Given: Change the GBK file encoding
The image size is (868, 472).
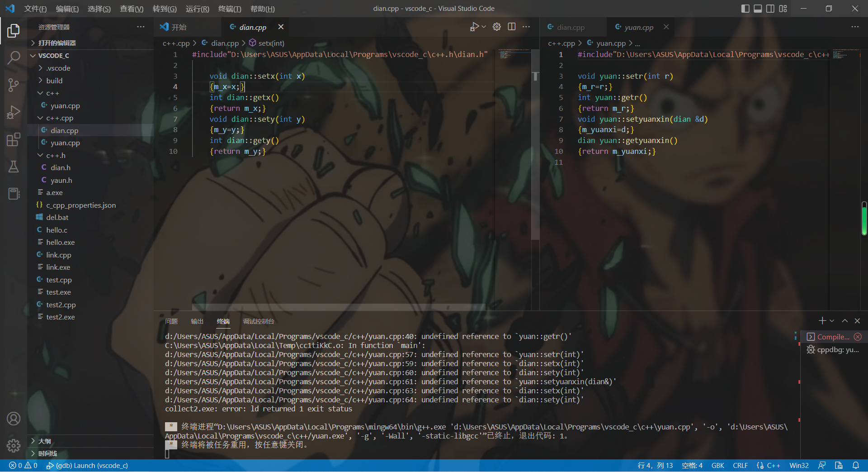Looking at the screenshot, I should pos(717,465).
